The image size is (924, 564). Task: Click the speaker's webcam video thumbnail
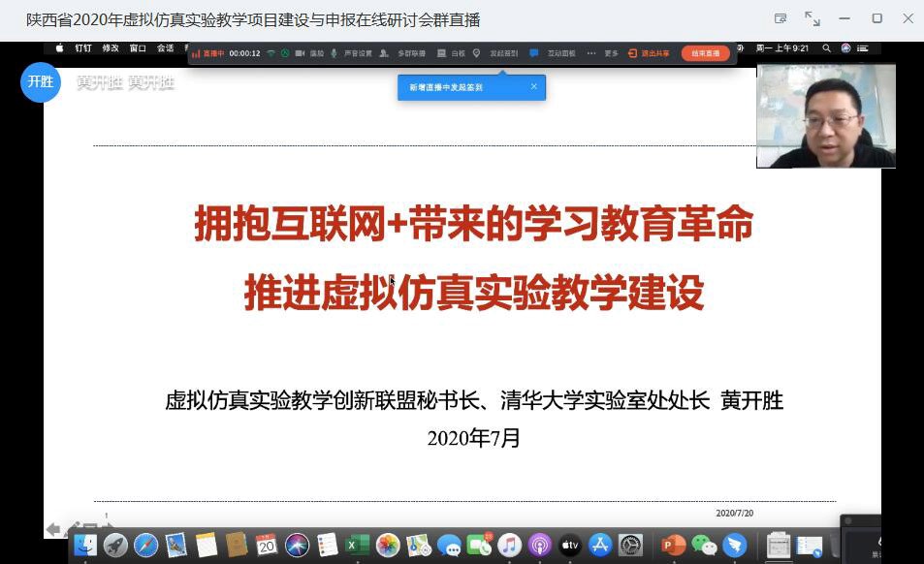[825, 116]
